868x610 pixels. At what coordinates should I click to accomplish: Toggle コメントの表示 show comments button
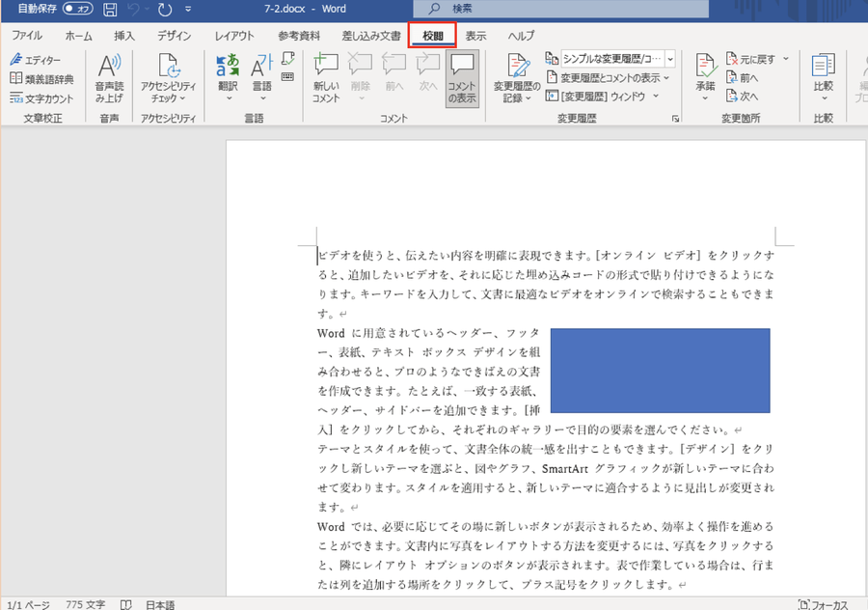click(462, 75)
